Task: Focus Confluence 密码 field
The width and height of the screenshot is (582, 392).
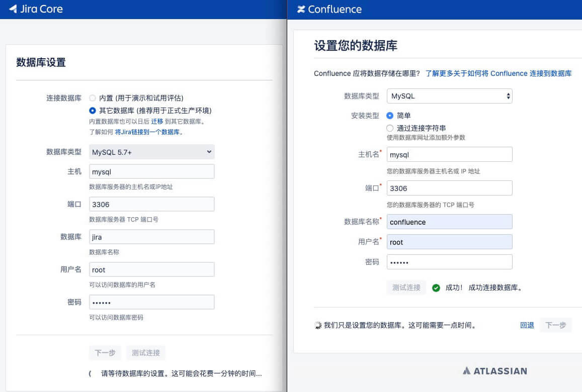Action: tap(450, 262)
